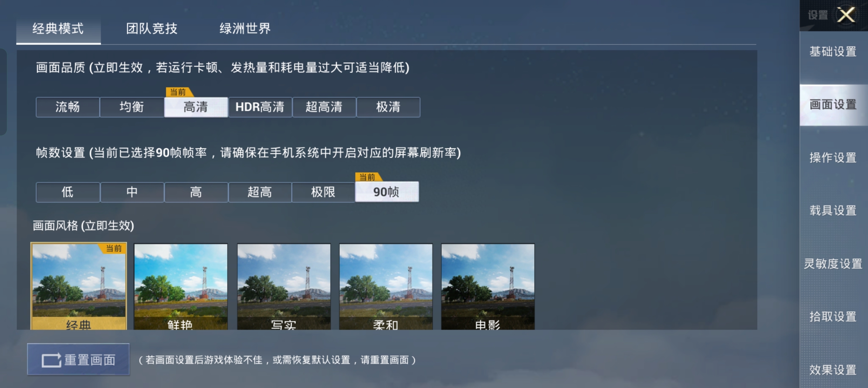Select HDR高清 graphics quality
Image resolution: width=868 pixels, height=388 pixels.
pyautogui.click(x=260, y=107)
